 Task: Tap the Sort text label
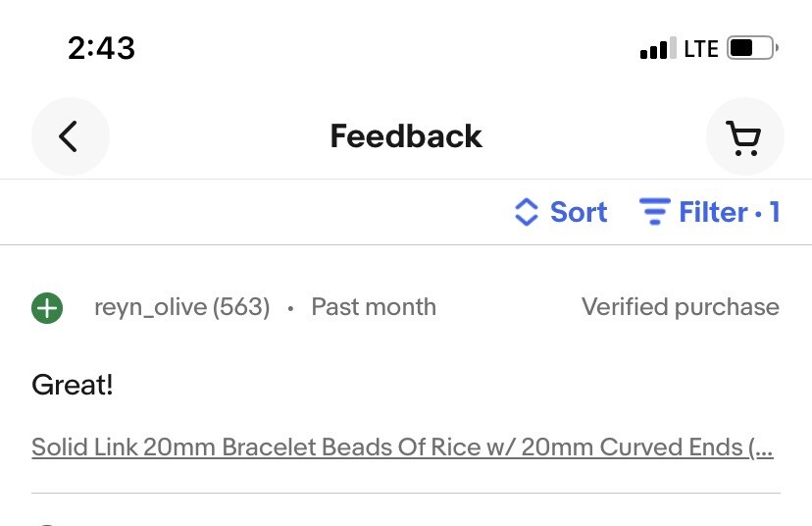click(x=579, y=212)
